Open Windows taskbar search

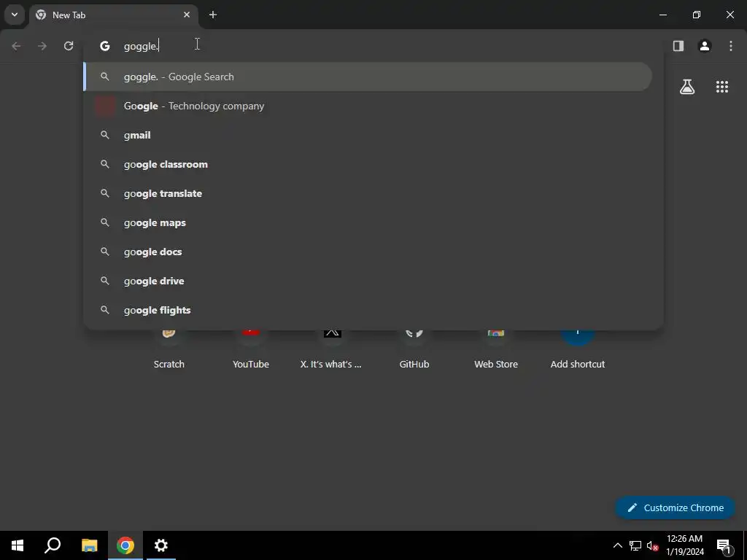tap(53, 545)
